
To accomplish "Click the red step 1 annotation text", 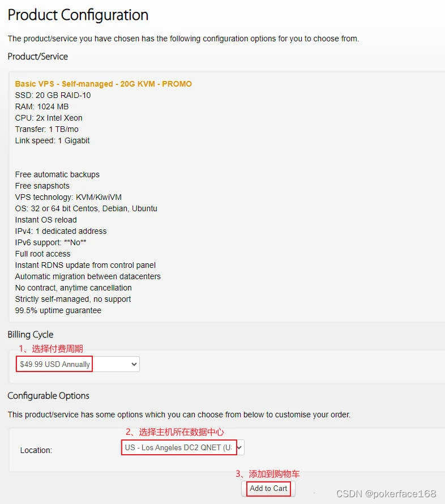I will click(x=51, y=348).
